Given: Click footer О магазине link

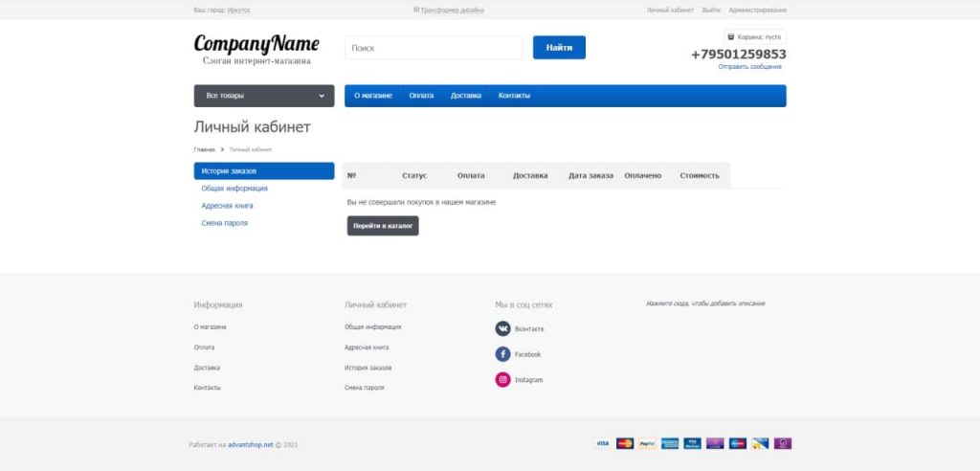Looking at the screenshot, I should [210, 327].
